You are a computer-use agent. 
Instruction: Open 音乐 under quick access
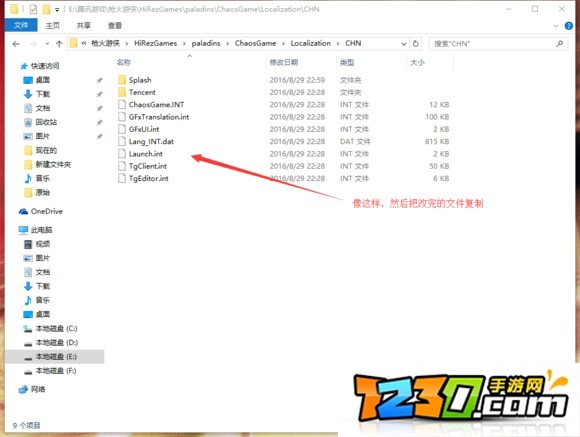coord(43,178)
